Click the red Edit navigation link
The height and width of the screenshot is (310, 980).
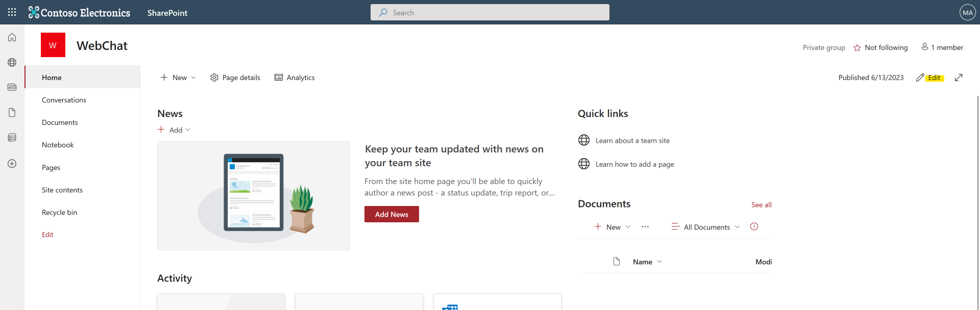[47, 235]
